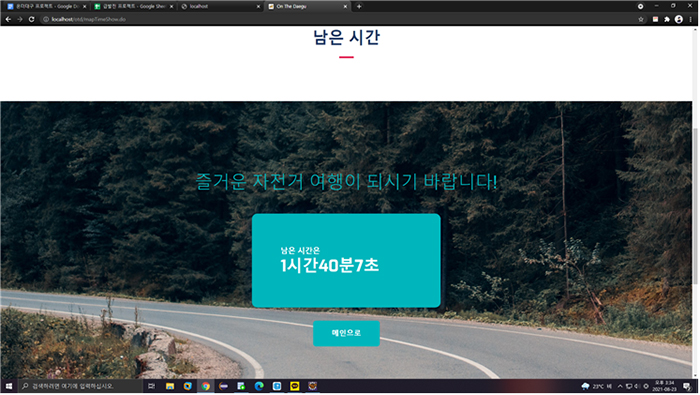Show hidden system tray icons
Viewport: 700px width, 395px height.
[x=620, y=386]
